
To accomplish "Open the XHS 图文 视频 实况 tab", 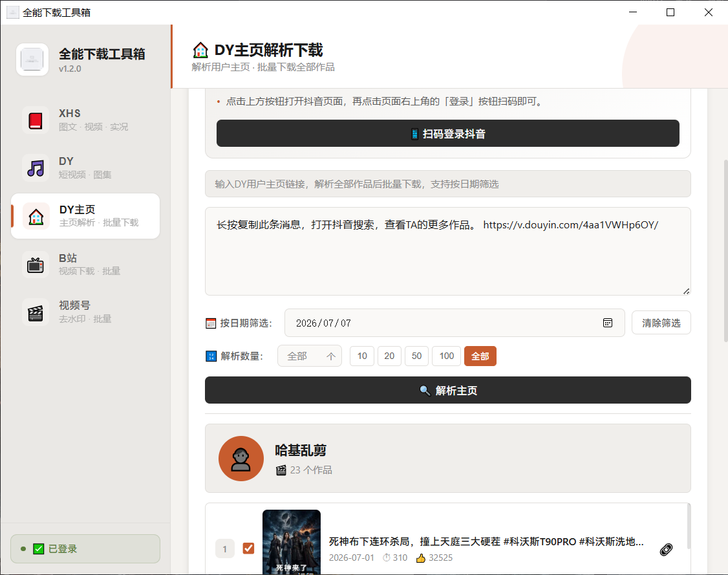I will pos(85,120).
